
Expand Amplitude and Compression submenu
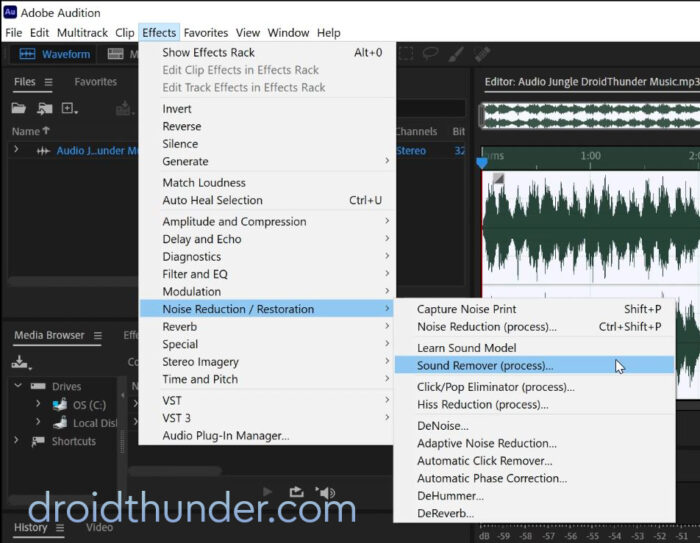coord(267,221)
